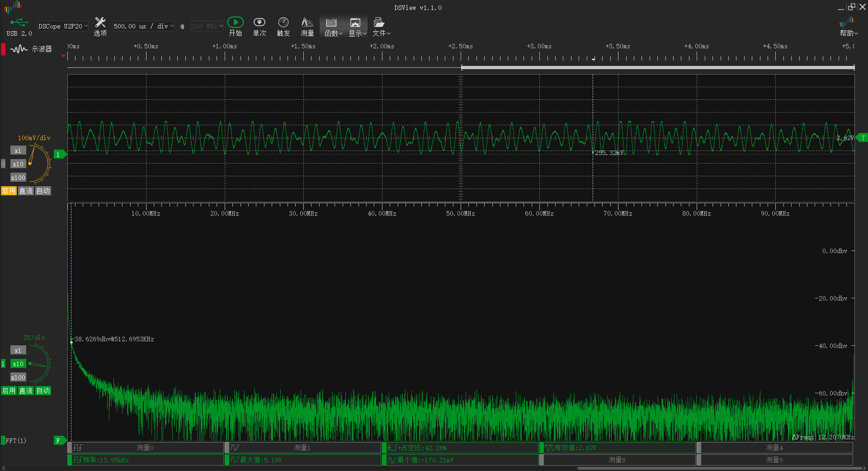Click the 测量1 measurement slot
The width and height of the screenshot is (868, 471).
[303, 447]
